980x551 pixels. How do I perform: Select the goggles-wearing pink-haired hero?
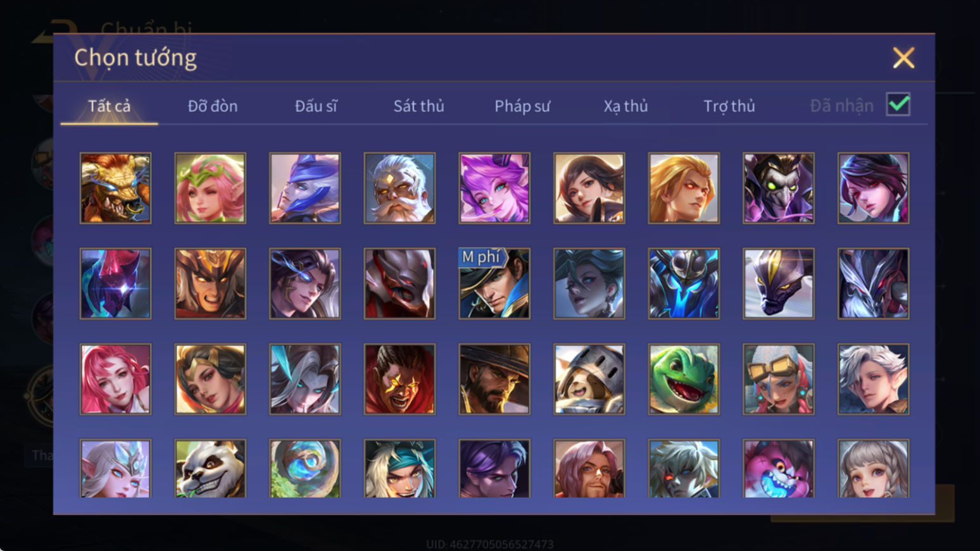[779, 379]
